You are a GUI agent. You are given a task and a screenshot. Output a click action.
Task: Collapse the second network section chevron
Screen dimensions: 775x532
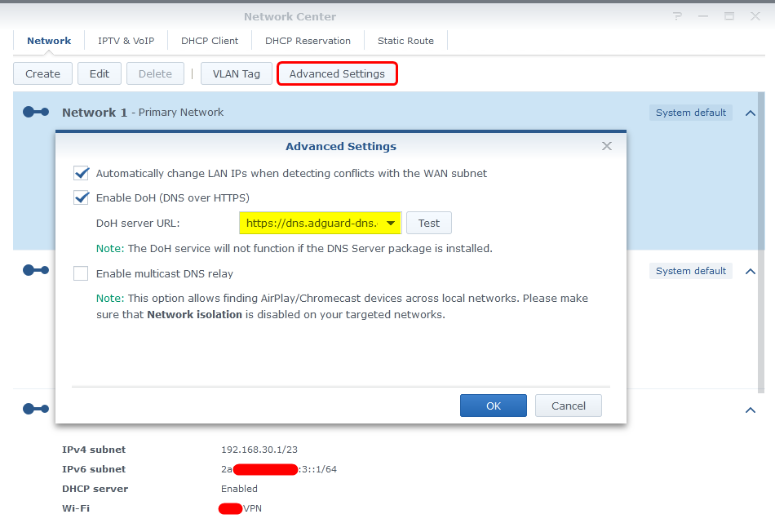click(751, 271)
